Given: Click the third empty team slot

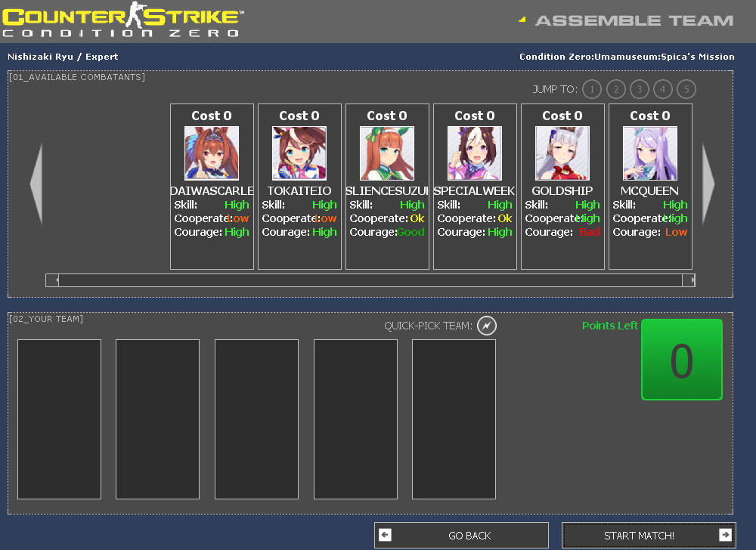Looking at the screenshot, I should (x=256, y=419).
